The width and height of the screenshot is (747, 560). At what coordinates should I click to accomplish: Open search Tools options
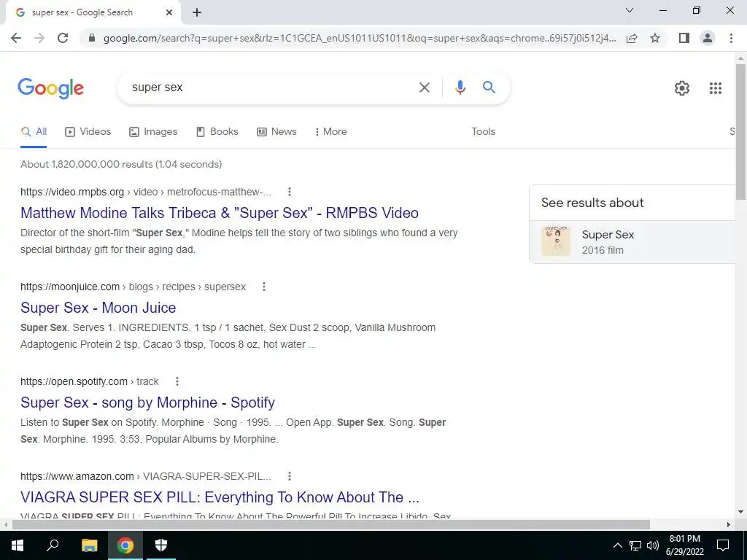483,132
